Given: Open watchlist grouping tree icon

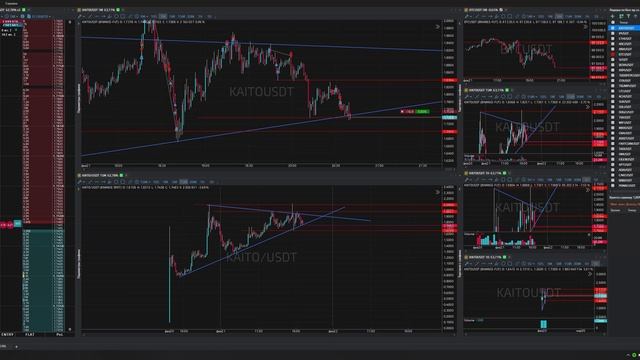Looking at the screenshot, I should point(621,16).
